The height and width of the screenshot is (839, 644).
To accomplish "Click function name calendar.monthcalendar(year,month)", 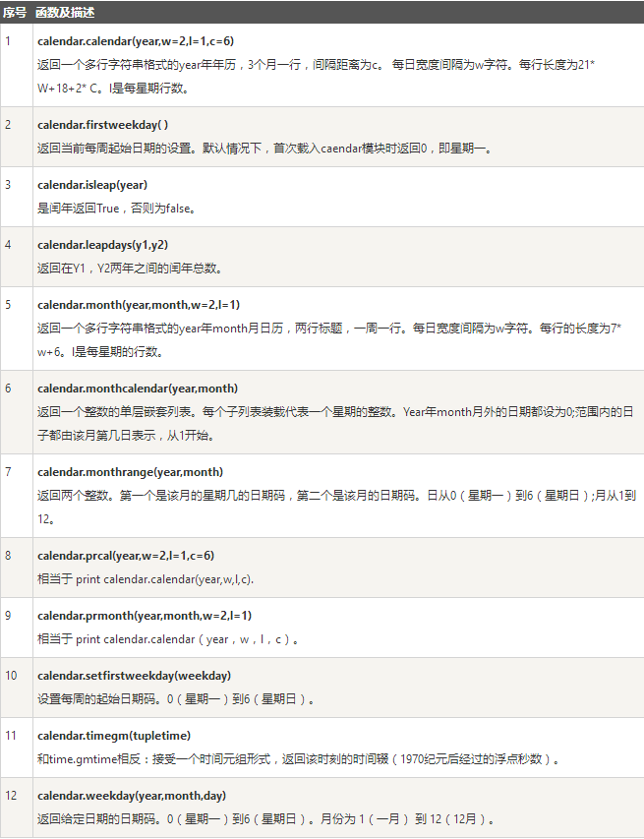I will tap(138, 388).
